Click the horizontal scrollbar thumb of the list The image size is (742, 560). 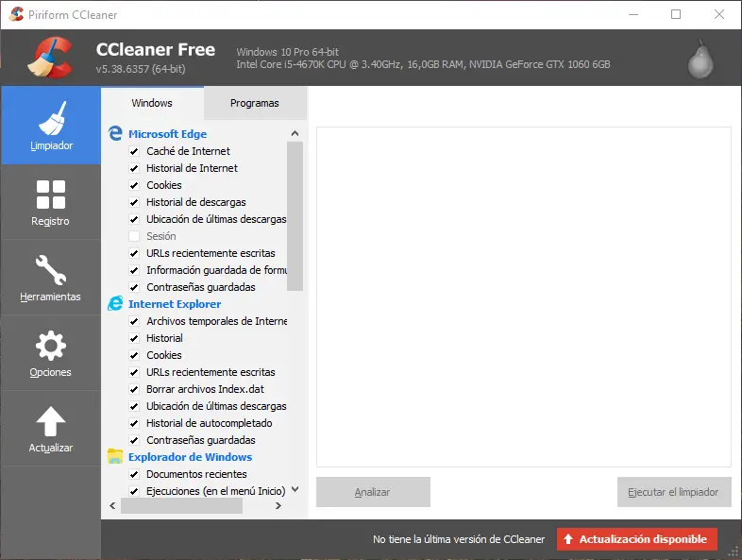[181, 505]
